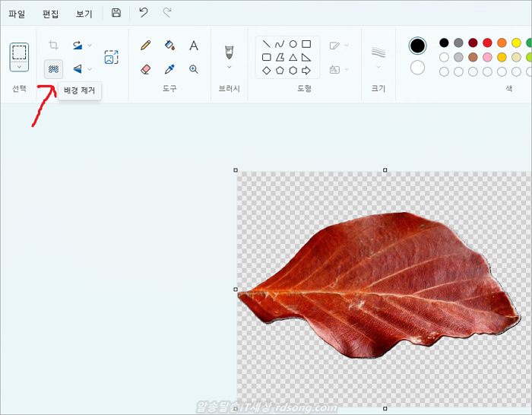Click the rectangular selection tool
The width and height of the screenshot is (532, 415).
coord(19,52)
